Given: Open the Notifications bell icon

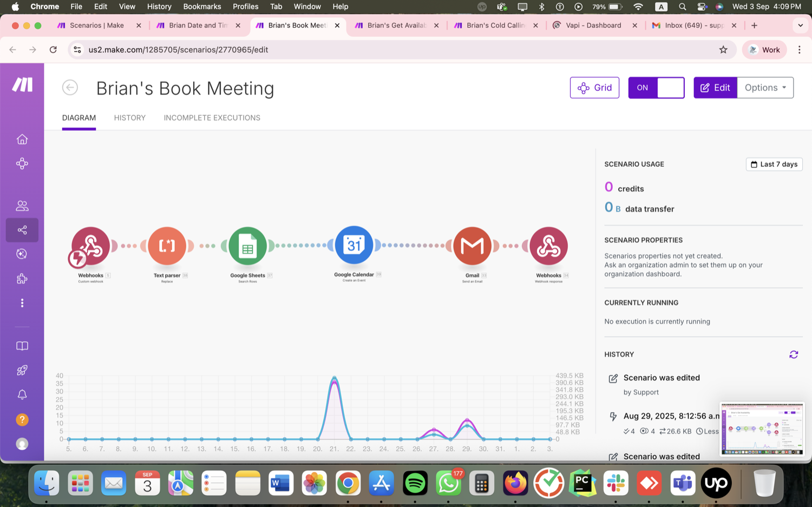Looking at the screenshot, I should tap(22, 395).
